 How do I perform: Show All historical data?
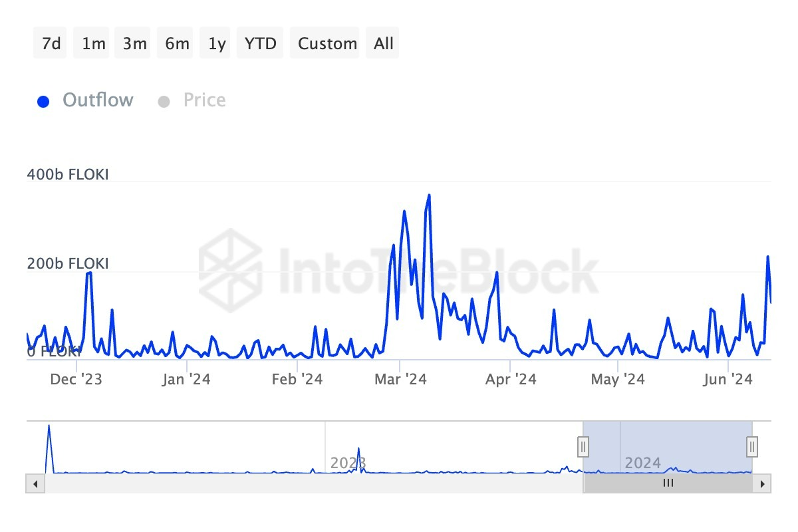point(384,43)
